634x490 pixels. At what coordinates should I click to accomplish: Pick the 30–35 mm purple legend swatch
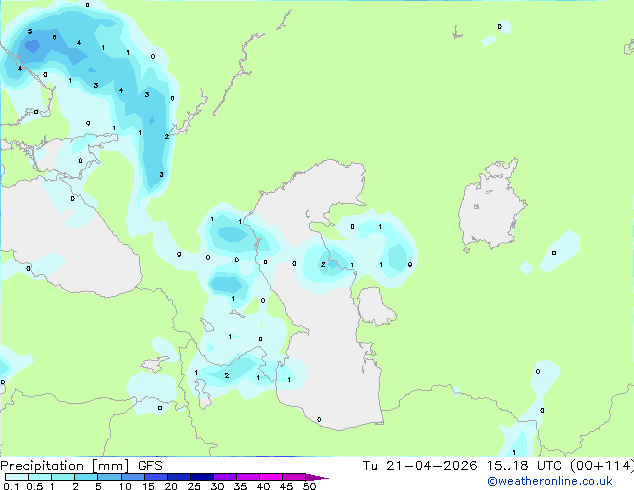225,477
